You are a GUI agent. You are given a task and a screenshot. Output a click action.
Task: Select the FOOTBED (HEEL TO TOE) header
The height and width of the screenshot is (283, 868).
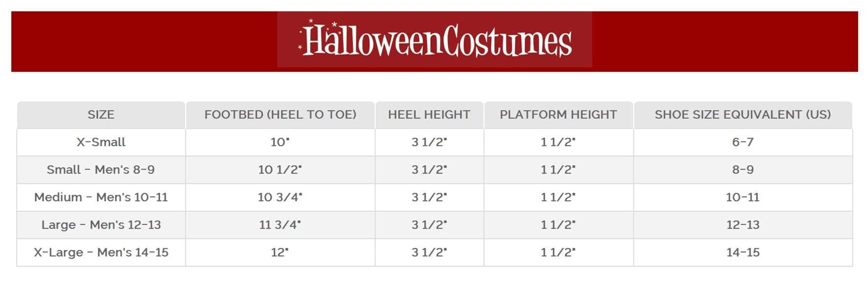click(x=280, y=115)
